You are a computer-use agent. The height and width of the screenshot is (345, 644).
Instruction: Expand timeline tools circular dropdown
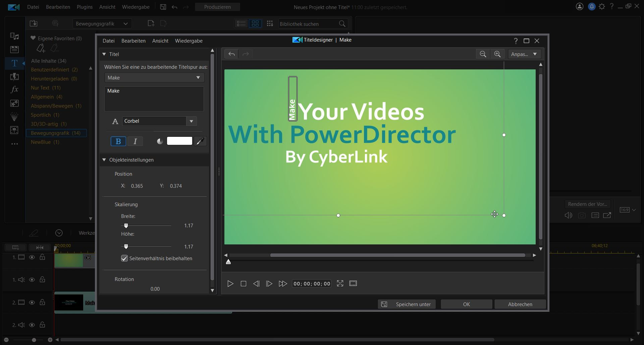pos(59,233)
